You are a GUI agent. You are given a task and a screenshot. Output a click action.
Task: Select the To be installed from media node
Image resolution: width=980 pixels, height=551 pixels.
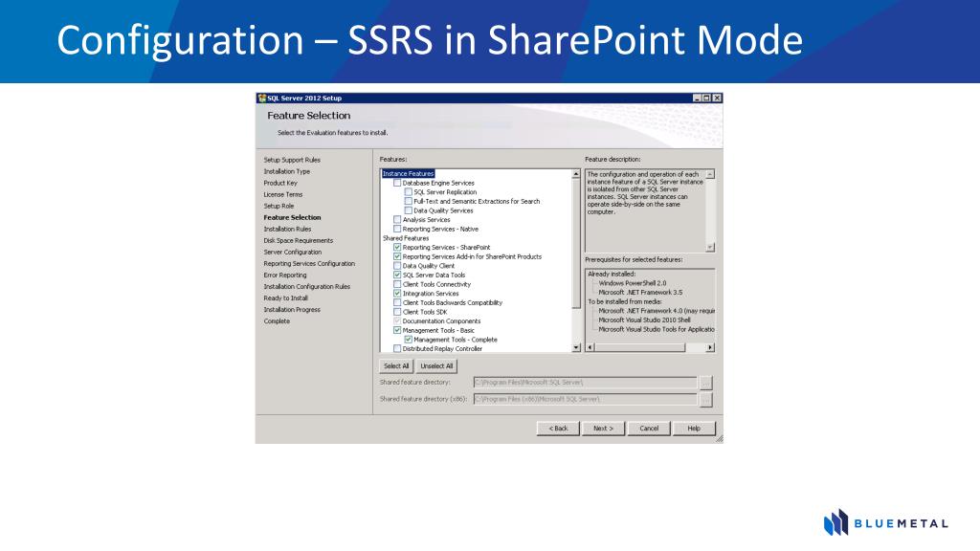tap(624, 301)
